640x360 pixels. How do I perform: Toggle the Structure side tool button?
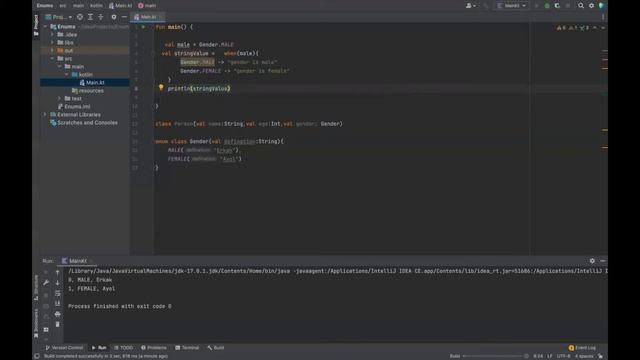pyautogui.click(x=36, y=288)
